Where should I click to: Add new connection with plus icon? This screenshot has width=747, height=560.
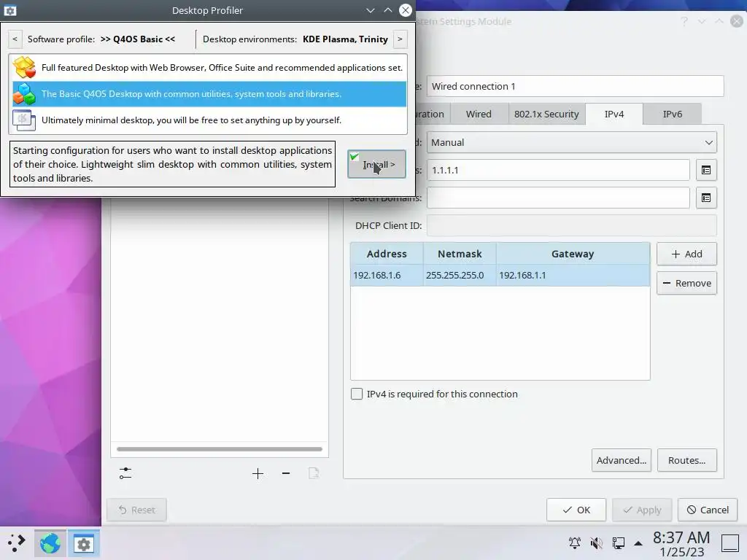pos(258,473)
